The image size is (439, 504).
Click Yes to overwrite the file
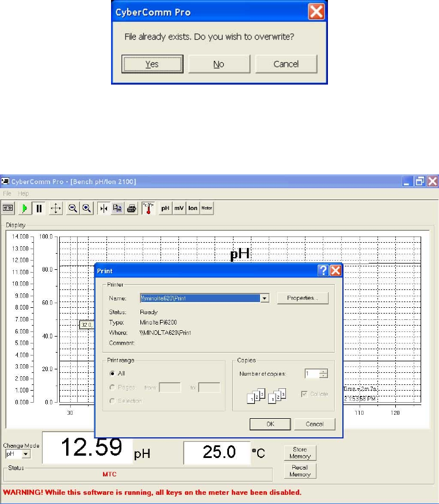coord(152,64)
